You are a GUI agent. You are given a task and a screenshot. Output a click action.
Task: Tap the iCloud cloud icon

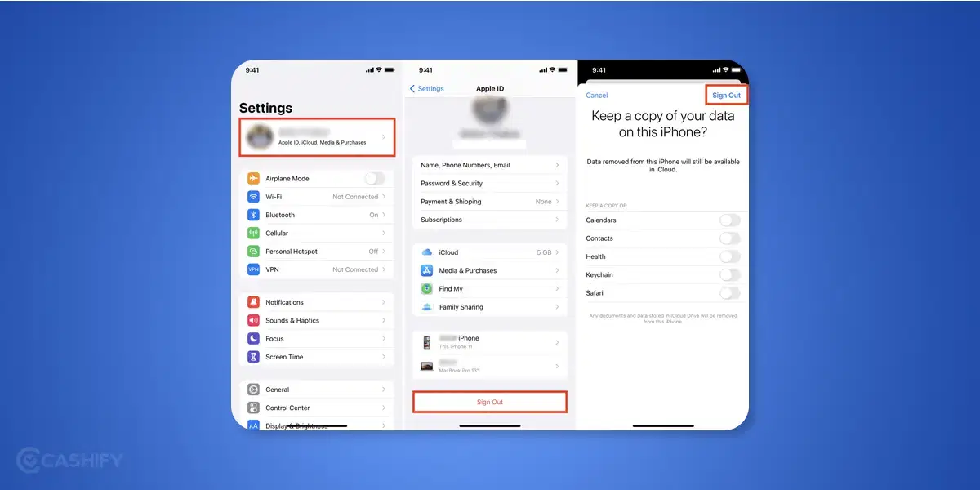(426, 252)
